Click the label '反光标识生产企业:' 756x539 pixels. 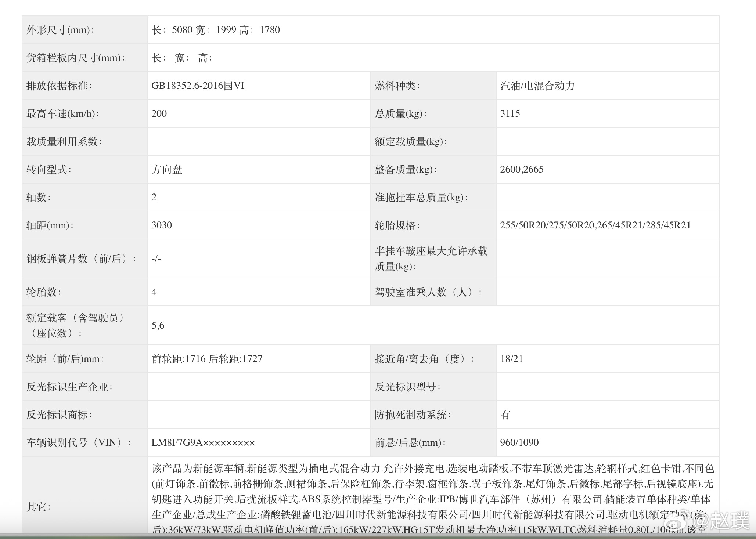coord(69,387)
